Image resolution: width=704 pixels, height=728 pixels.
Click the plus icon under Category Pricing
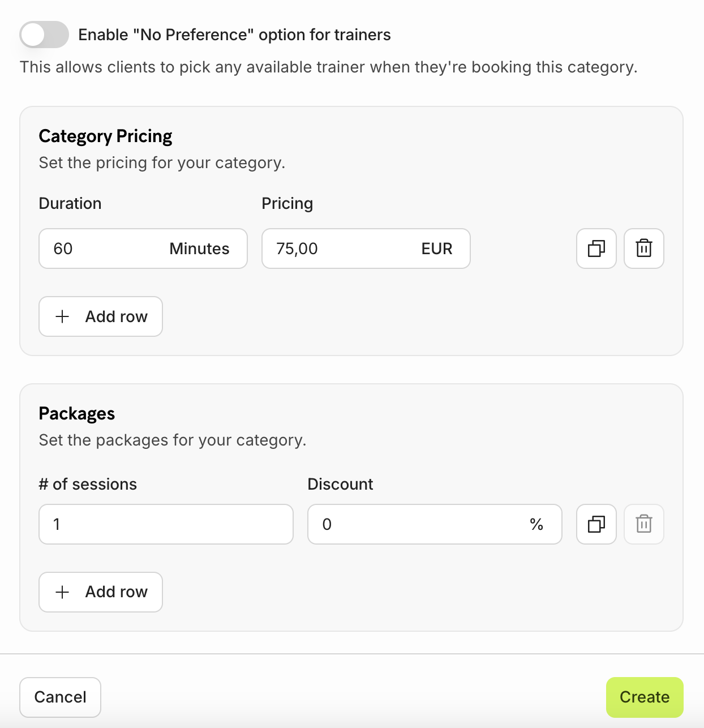pos(62,316)
